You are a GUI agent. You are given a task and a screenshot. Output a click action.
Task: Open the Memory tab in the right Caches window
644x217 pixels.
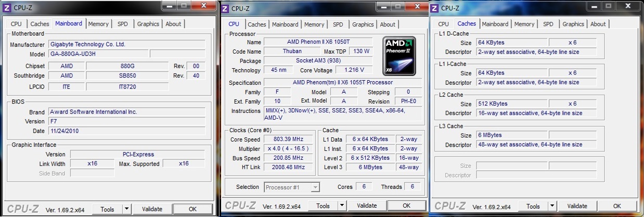pyautogui.click(x=524, y=24)
